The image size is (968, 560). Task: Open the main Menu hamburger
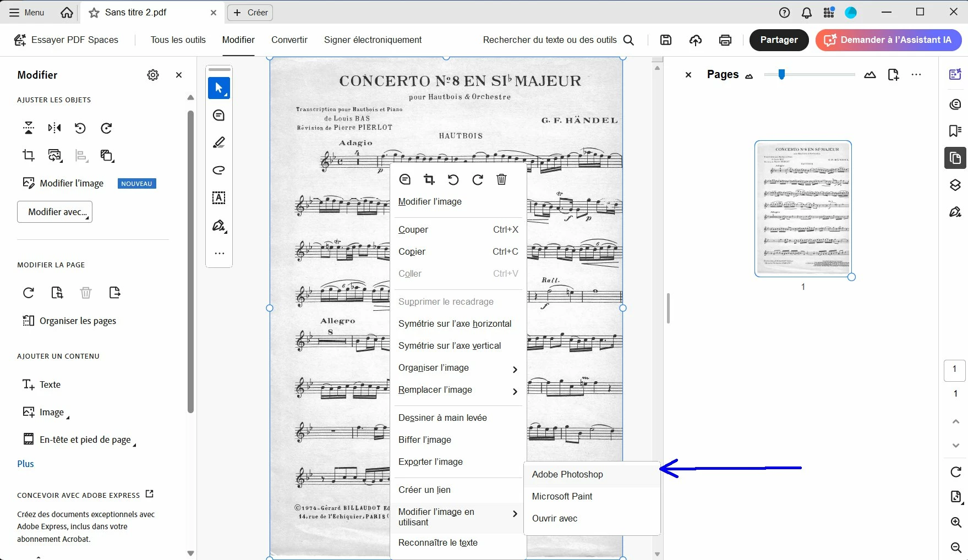pyautogui.click(x=26, y=12)
